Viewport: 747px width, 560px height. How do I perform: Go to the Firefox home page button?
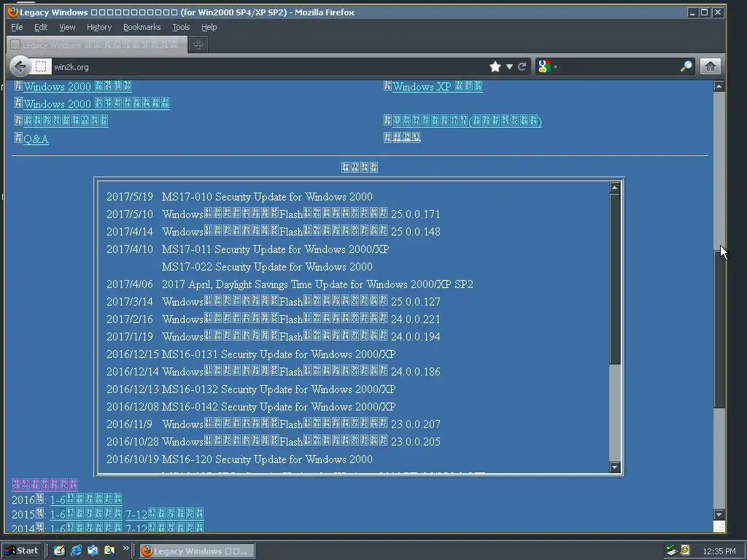point(710,66)
